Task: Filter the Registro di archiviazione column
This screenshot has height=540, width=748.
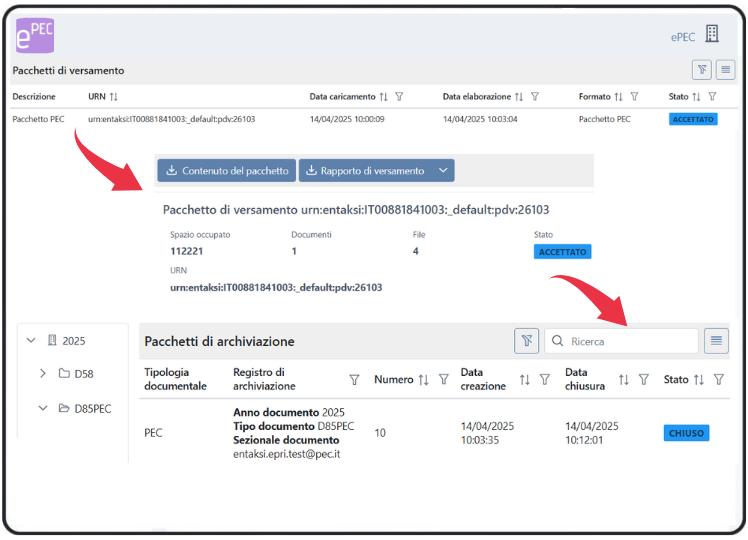Action: point(354,379)
